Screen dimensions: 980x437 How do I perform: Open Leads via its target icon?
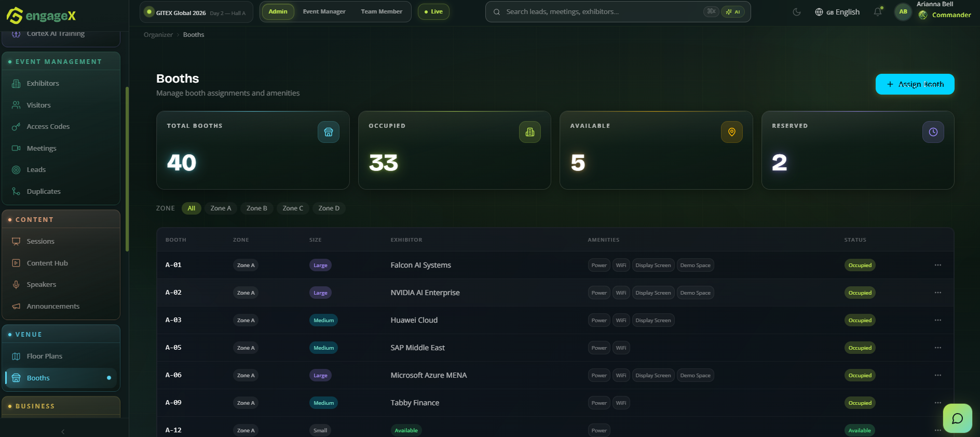[16, 170]
